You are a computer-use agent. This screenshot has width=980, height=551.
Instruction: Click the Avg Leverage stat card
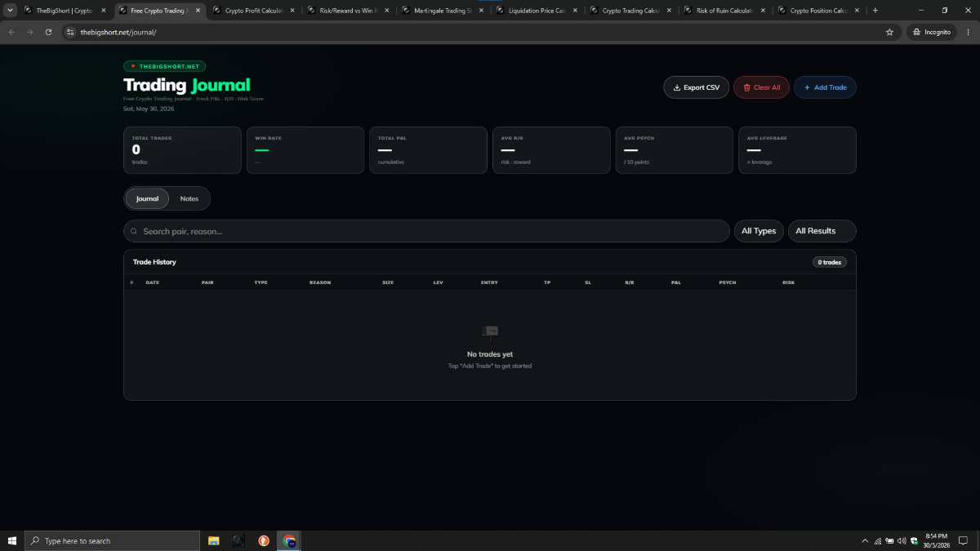point(797,150)
